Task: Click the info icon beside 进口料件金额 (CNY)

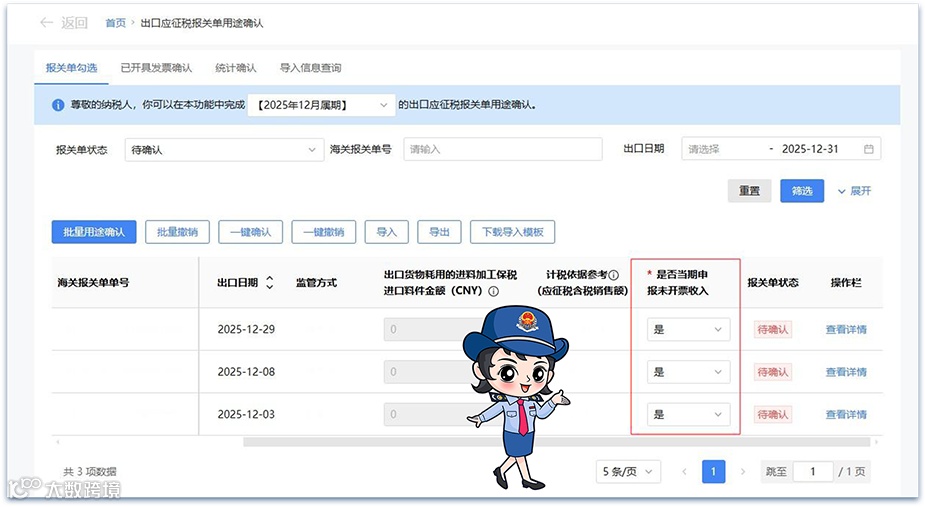Action: (x=494, y=291)
